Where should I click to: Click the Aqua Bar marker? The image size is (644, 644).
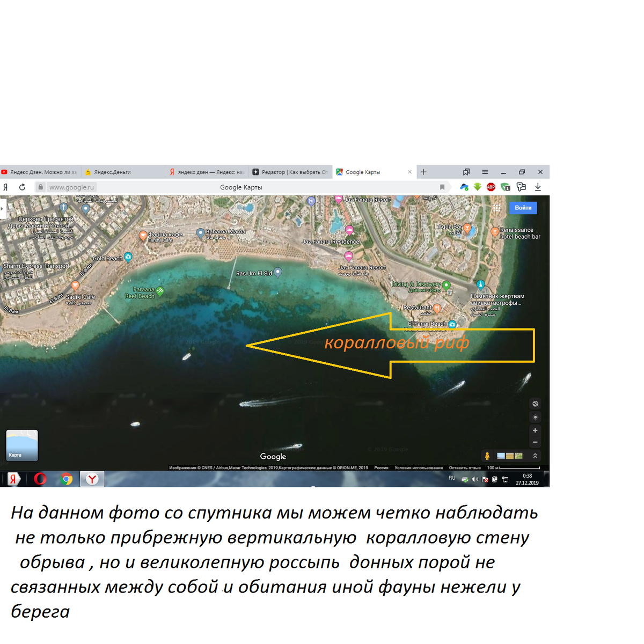pos(467,228)
